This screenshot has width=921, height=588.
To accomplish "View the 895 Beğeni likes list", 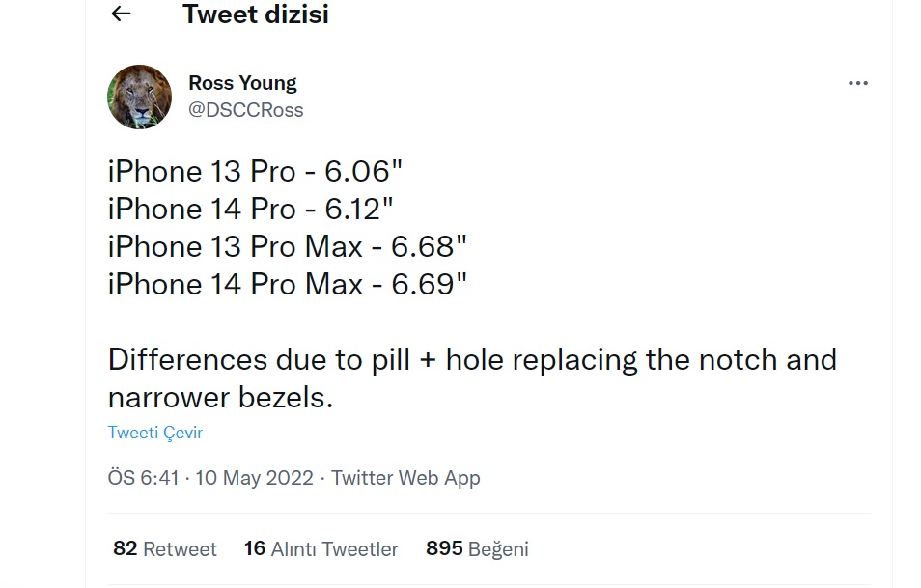I will [x=477, y=548].
